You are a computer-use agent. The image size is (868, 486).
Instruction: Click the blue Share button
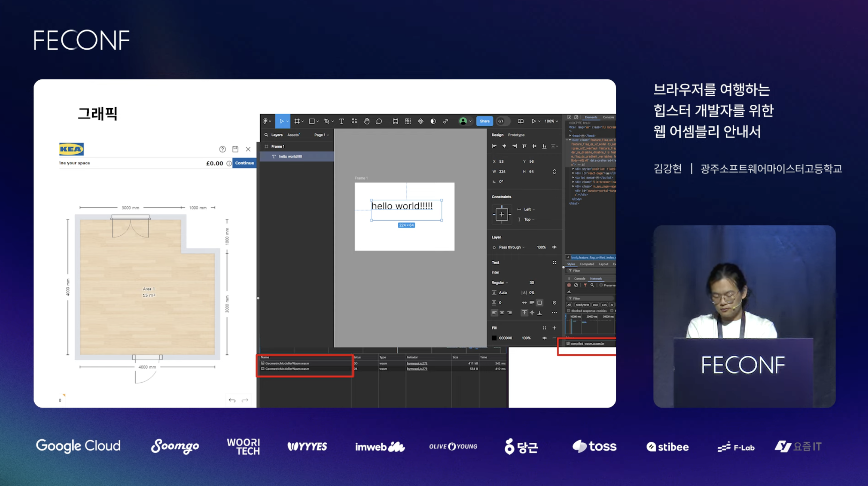coord(485,121)
